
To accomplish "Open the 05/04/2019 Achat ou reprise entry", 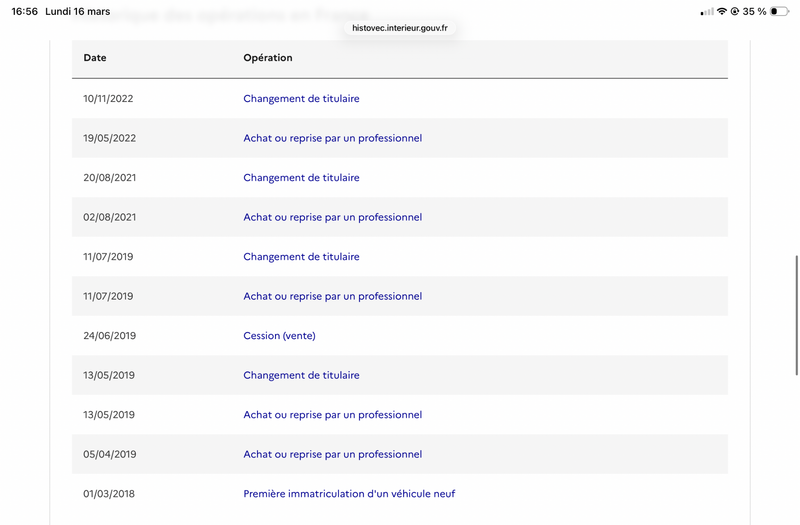I will coord(333,454).
